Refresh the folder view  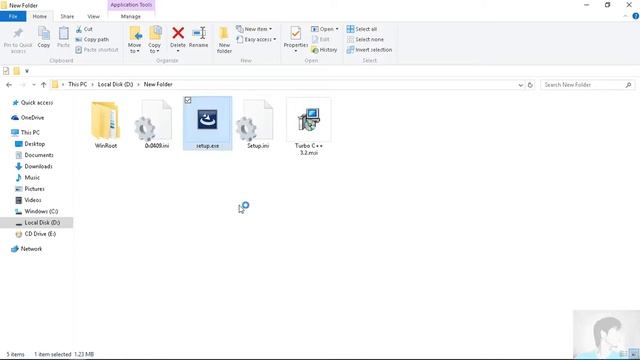[x=530, y=85]
